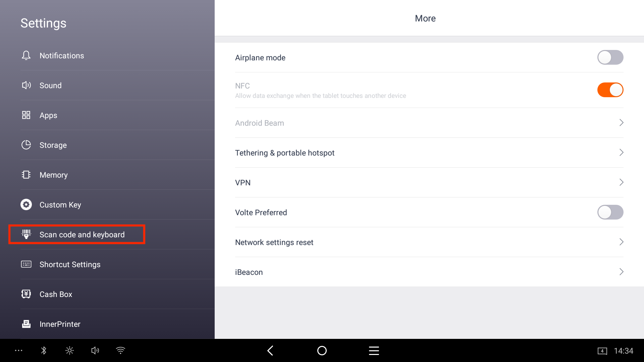
Task: Tap the brightness icon in bottom bar
Action: (69, 351)
